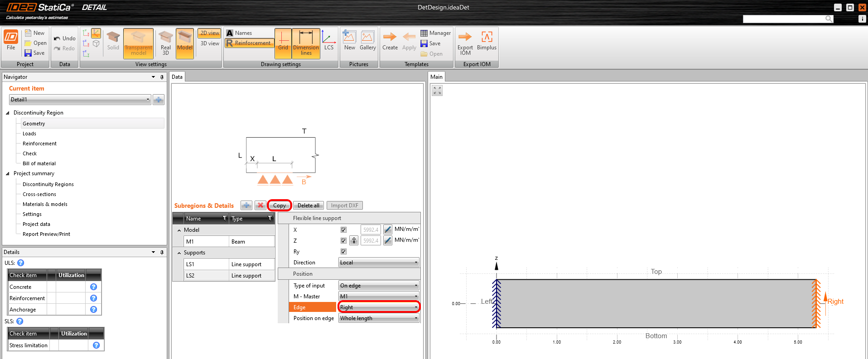
Task: Toggle the Grid drawing setting
Action: click(283, 43)
